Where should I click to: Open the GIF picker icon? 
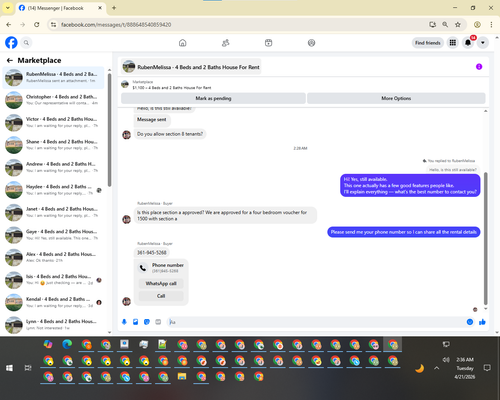pyautogui.click(x=158, y=322)
